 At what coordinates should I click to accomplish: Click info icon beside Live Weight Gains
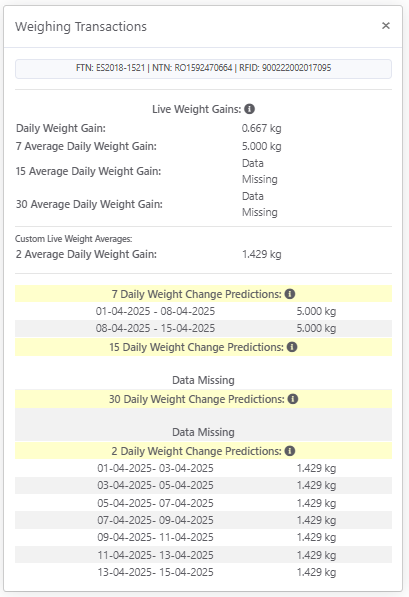pos(249,109)
